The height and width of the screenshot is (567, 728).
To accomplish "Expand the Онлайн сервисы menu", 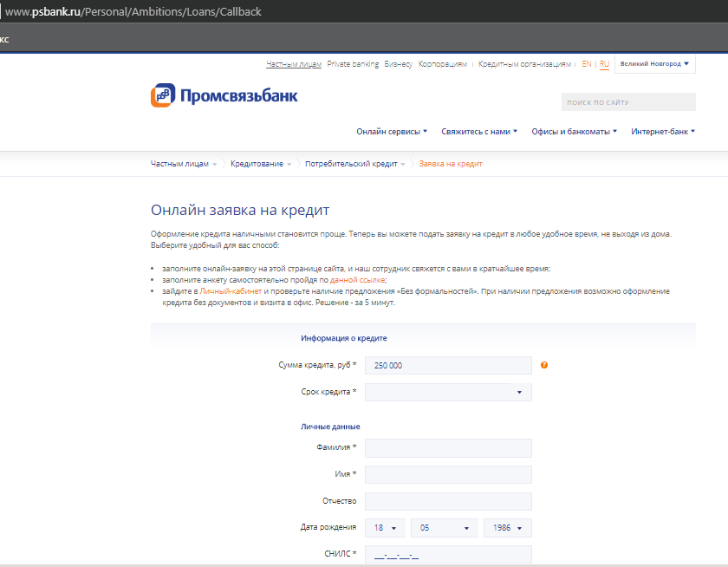I will (392, 132).
